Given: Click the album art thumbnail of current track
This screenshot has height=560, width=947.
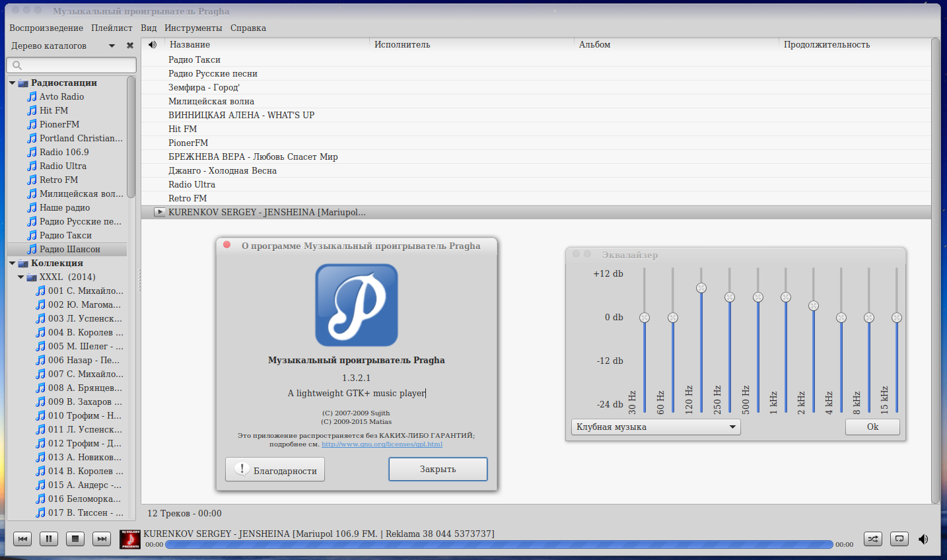Looking at the screenshot, I should [x=130, y=539].
